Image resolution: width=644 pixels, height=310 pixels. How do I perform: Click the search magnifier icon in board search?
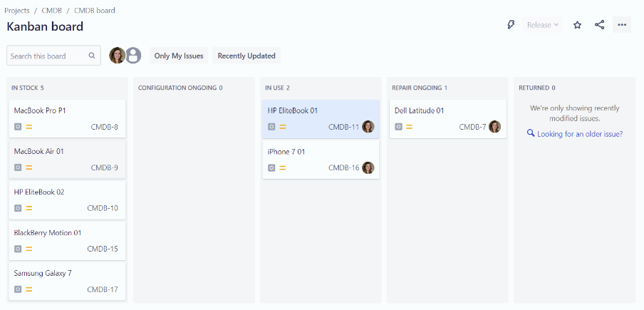tap(92, 56)
